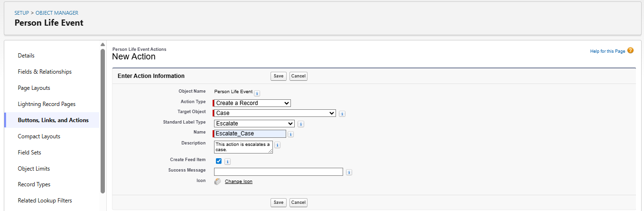Go to Page Layouts in sidebar

[x=34, y=88]
